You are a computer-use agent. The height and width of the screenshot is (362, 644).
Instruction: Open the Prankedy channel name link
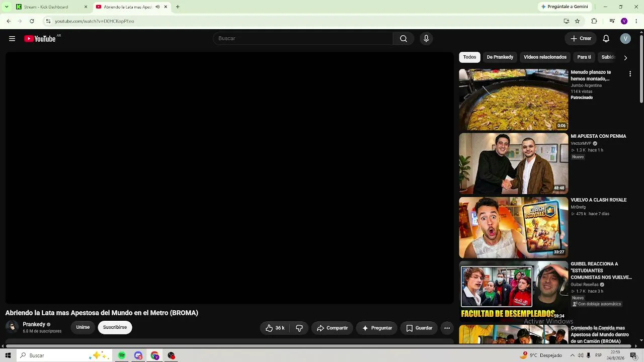pyautogui.click(x=34, y=324)
